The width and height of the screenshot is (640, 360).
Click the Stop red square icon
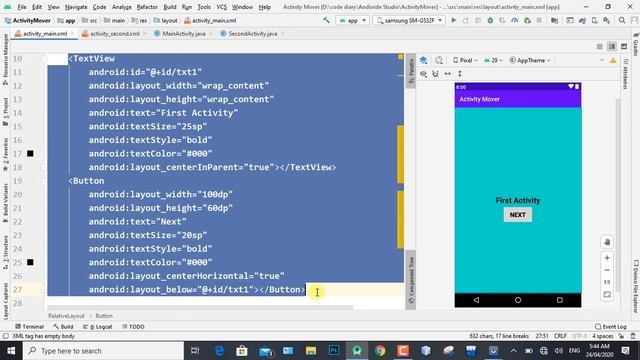coord(539,20)
